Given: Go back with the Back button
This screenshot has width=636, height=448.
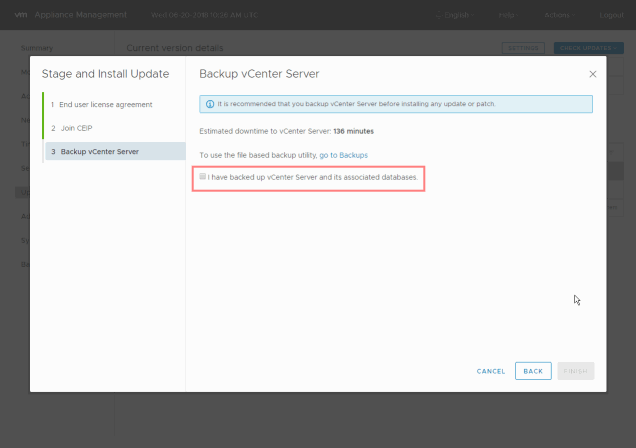Looking at the screenshot, I should [533, 371].
